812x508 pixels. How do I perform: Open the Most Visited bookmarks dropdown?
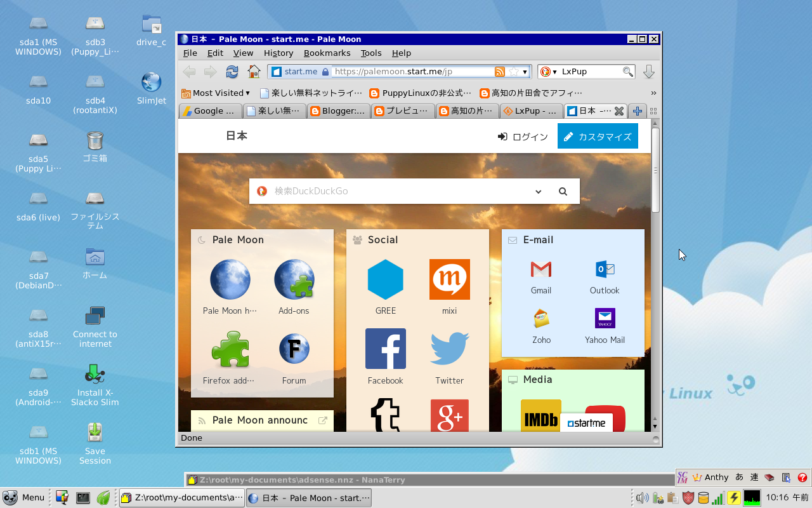[216, 93]
